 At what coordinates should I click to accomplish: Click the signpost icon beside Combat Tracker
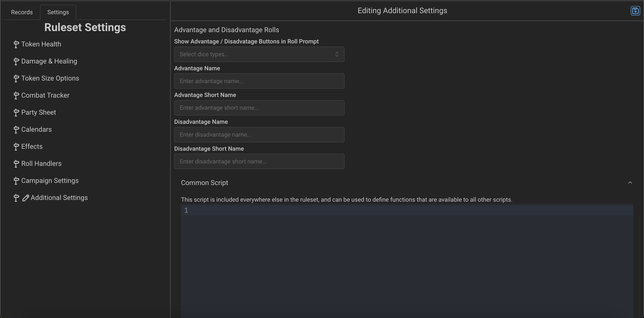(x=16, y=95)
